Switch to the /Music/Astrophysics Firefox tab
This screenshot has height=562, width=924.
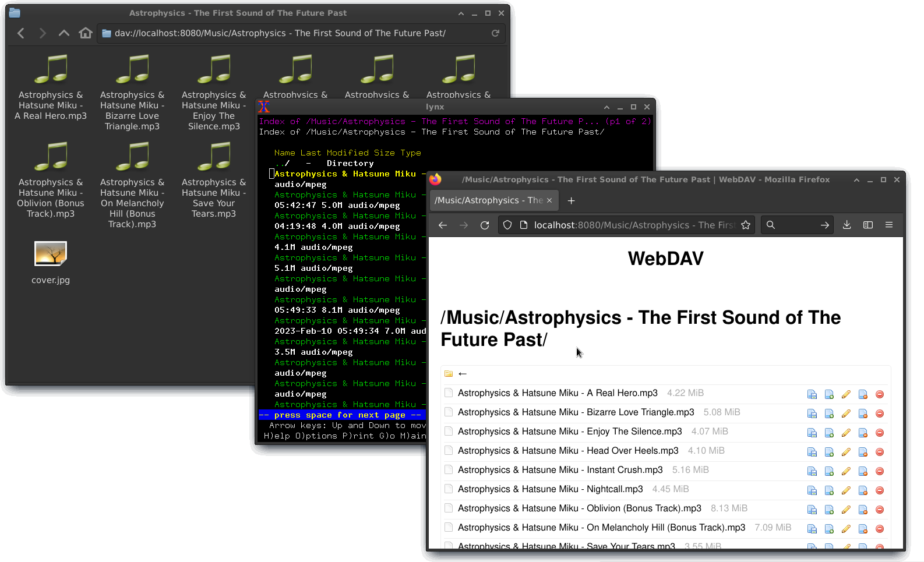click(488, 200)
